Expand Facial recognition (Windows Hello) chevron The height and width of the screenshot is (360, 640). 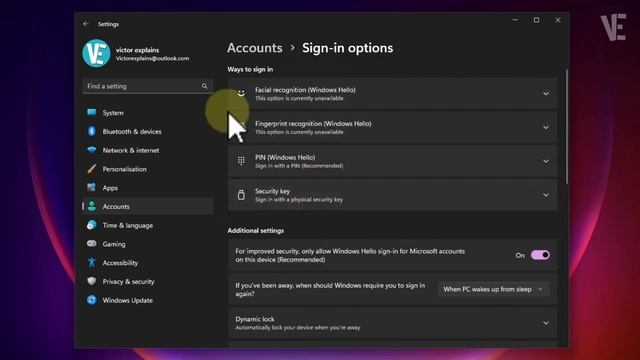pos(546,93)
